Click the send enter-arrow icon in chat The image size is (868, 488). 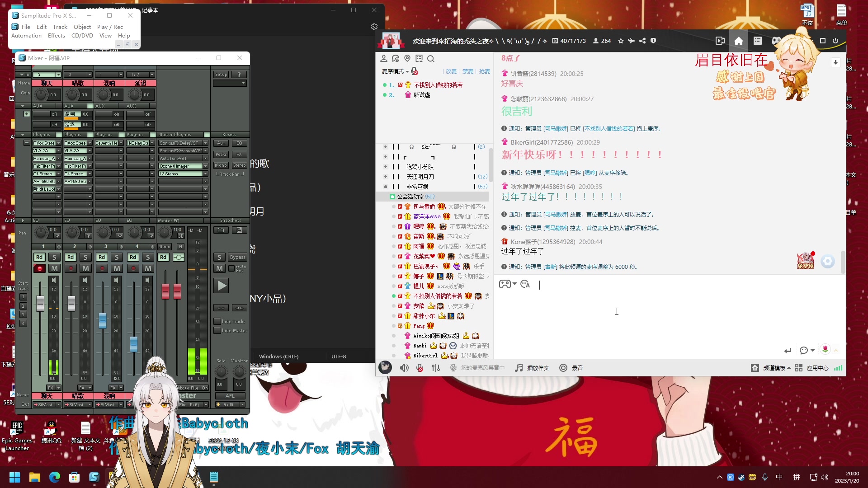(788, 350)
